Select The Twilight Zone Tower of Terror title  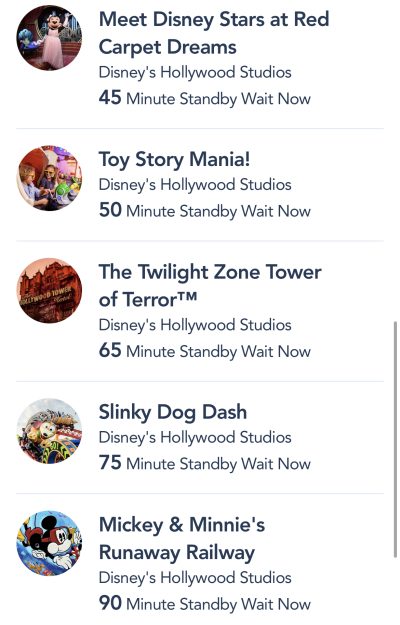(210, 286)
